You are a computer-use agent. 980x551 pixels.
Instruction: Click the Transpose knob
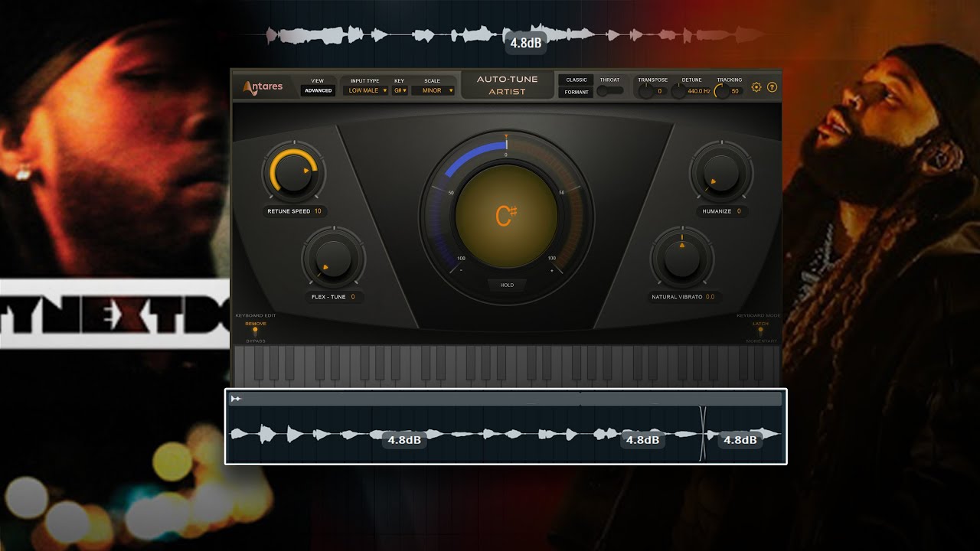pyautogui.click(x=646, y=92)
